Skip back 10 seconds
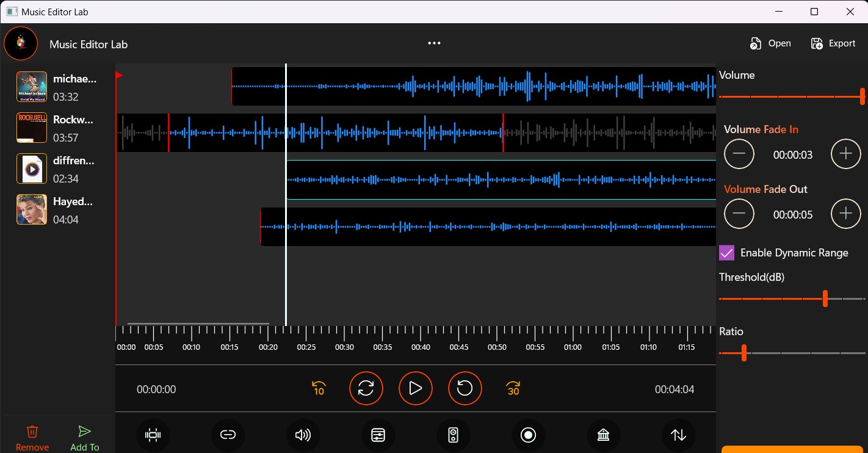Screen dimensions: 868x453 point(318,388)
